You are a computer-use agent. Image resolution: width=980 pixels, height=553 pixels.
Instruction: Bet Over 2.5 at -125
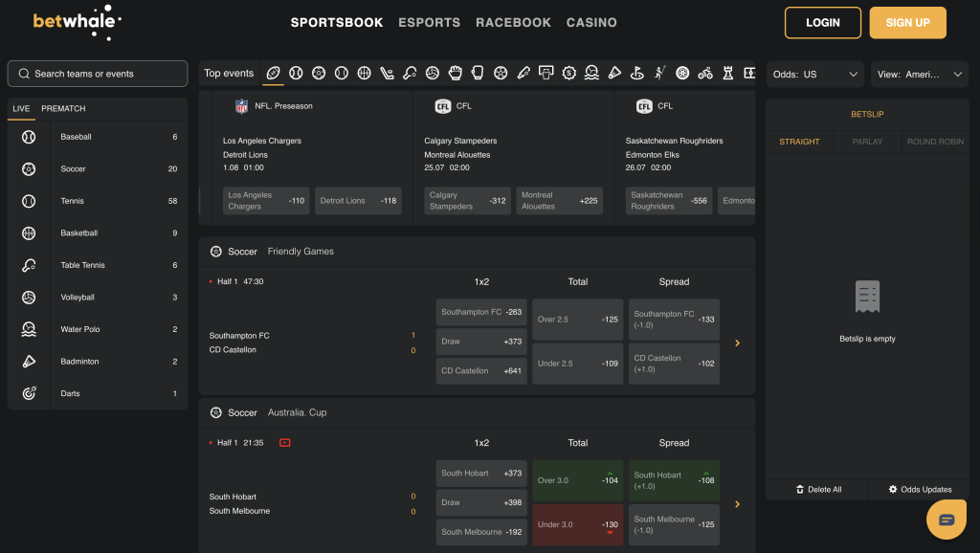(577, 320)
